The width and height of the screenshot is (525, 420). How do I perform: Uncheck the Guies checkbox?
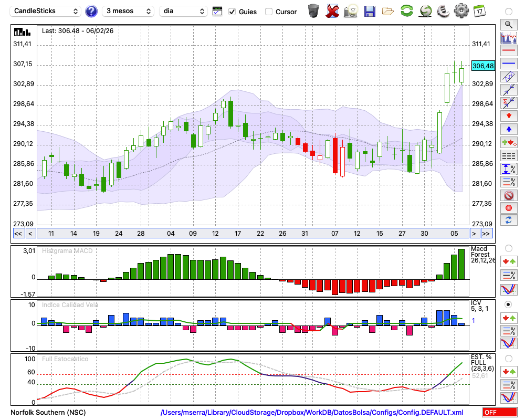pos(232,12)
